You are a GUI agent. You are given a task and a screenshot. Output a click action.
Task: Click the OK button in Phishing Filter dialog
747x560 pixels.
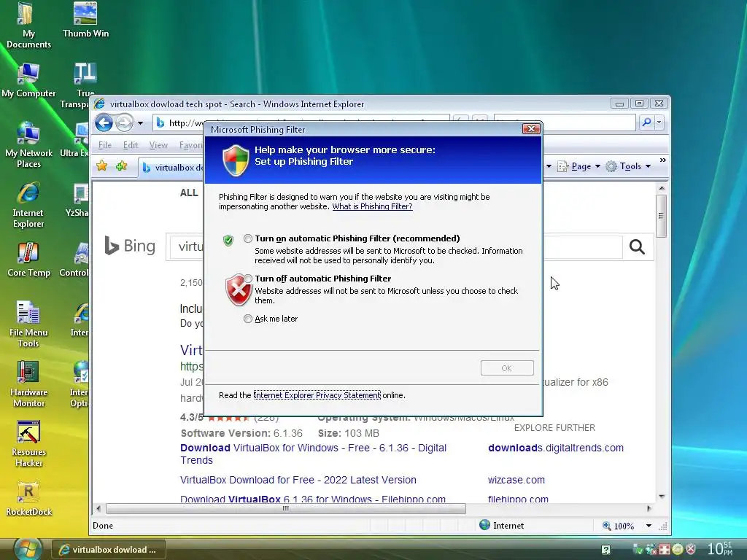pos(507,368)
